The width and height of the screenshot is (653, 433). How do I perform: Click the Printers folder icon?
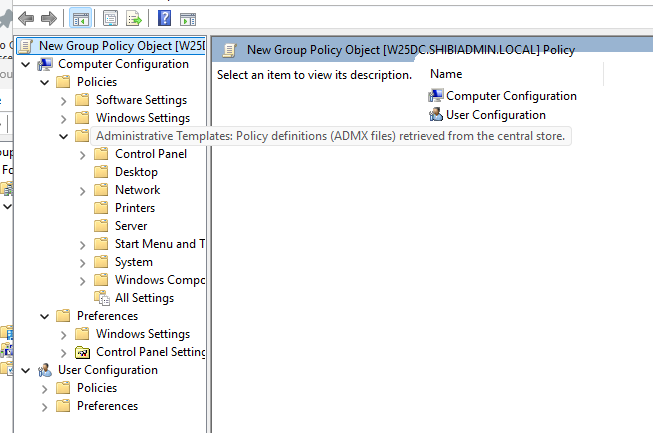(101, 208)
